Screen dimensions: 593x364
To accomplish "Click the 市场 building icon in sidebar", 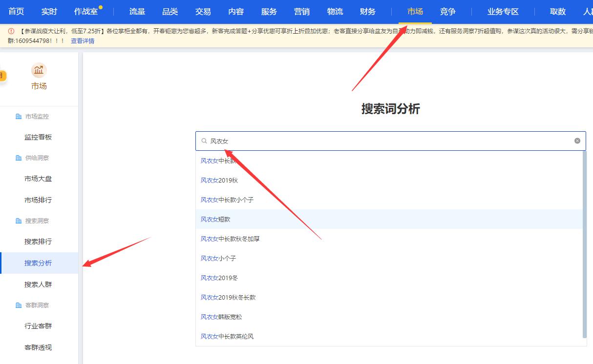I will point(39,70).
